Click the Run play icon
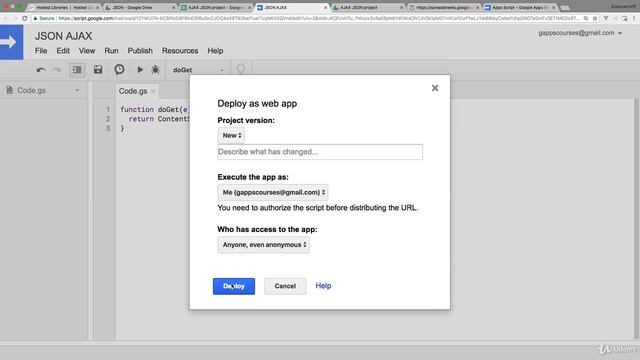The height and width of the screenshot is (360, 640). (x=140, y=70)
